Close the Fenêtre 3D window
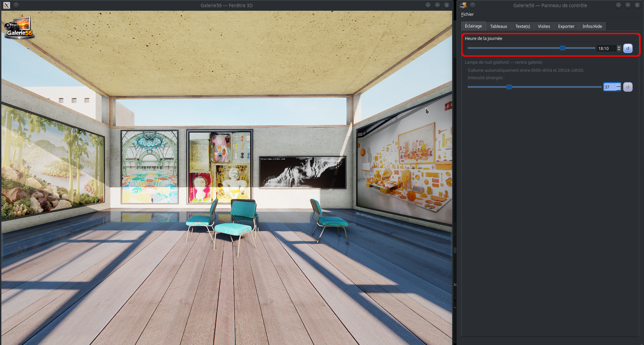This screenshot has height=345, width=644. point(447,5)
